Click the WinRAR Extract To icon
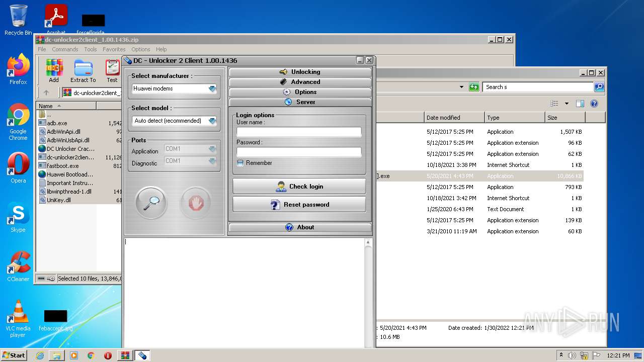 click(83, 71)
